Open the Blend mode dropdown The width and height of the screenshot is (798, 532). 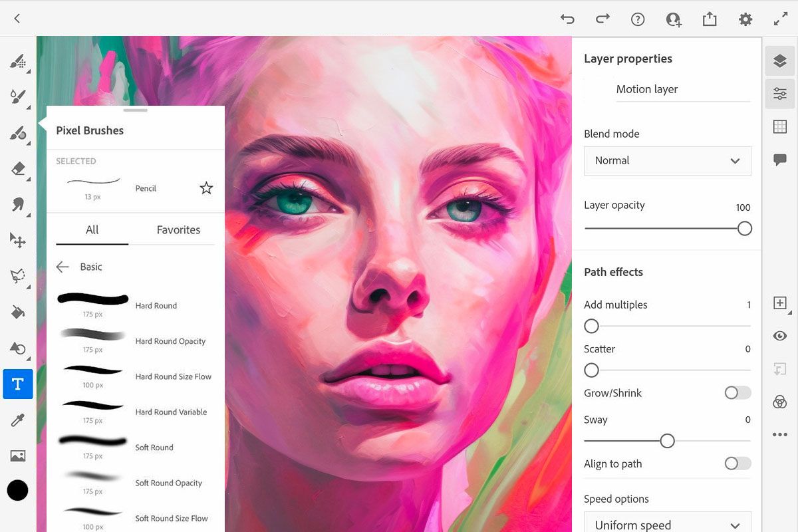coord(667,161)
